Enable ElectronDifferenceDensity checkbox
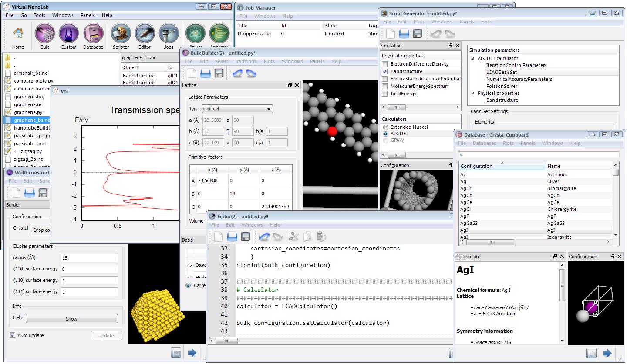The image size is (627, 364). [x=384, y=64]
